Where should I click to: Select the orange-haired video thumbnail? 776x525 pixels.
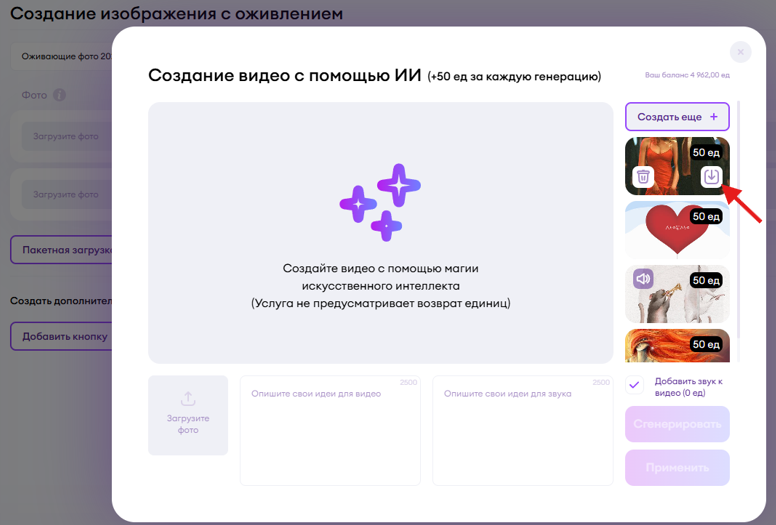click(677, 346)
